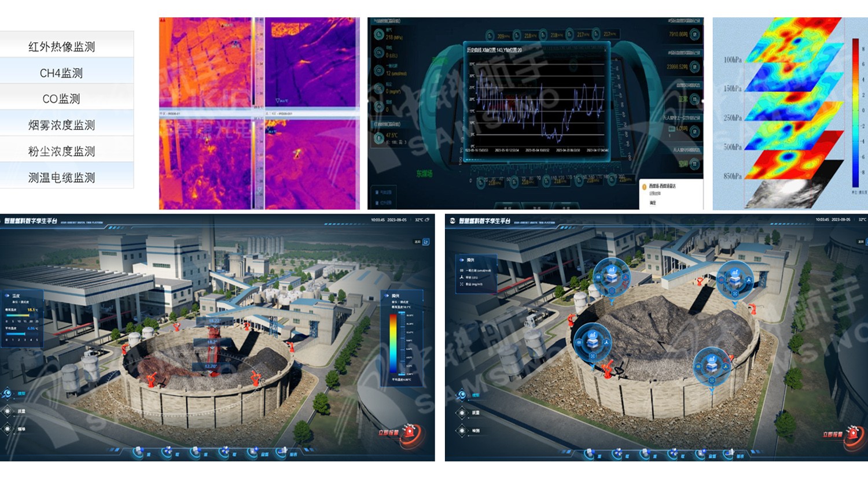
Task: Click the 10:03:45 timestamp in gas view header
Action: point(822,220)
